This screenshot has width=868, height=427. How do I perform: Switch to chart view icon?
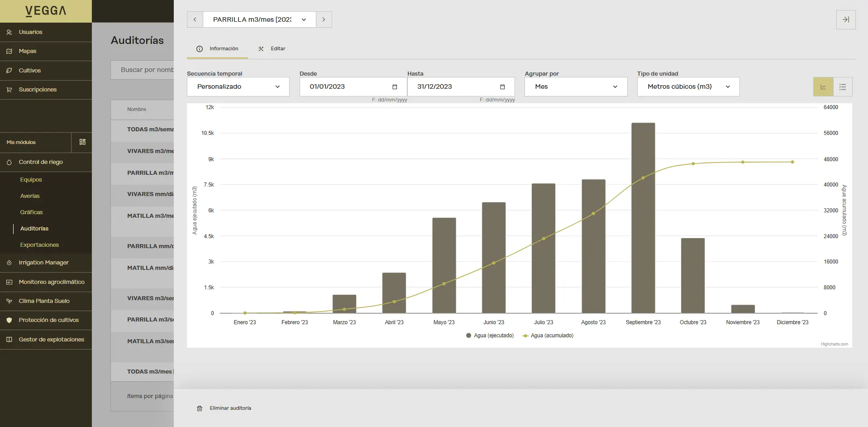click(823, 87)
